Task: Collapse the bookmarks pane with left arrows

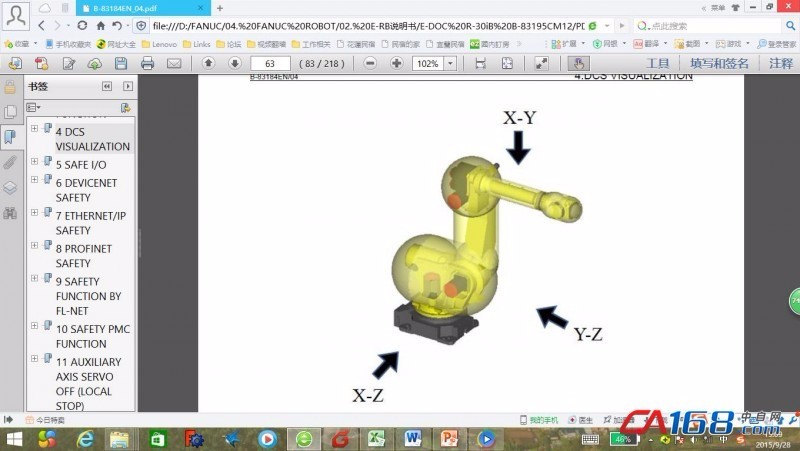Action: (x=106, y=87)
